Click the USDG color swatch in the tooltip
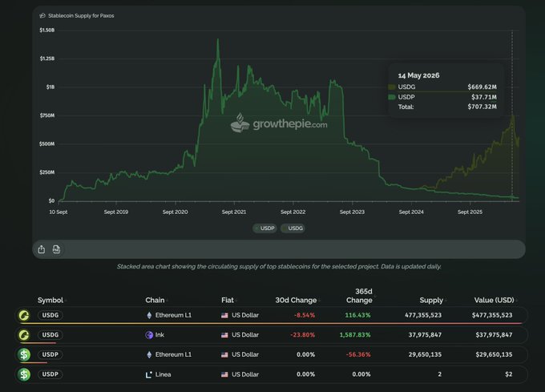This screenshot has height=392, width=545. click(x=392, y=87)
